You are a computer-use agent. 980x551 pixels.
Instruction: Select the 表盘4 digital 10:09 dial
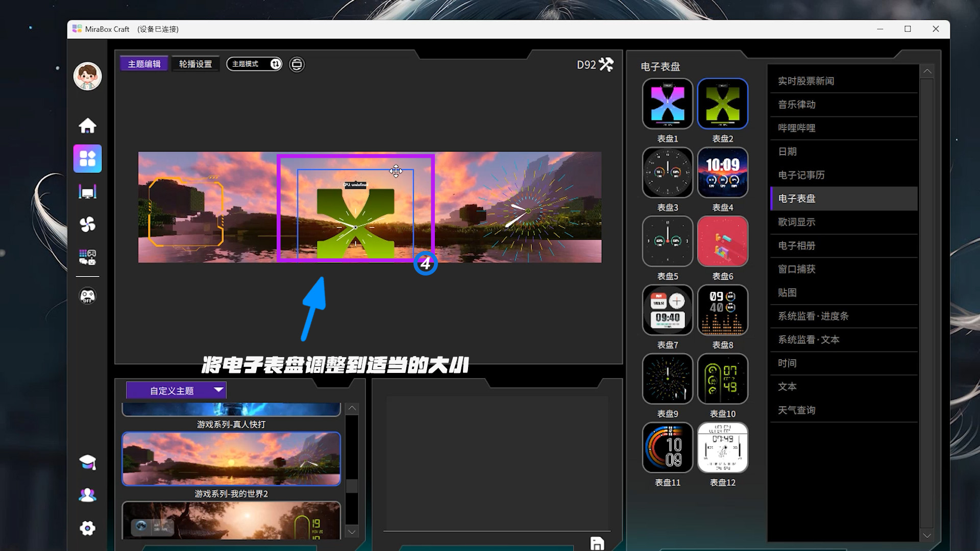pyautogui.click(x=723, y=172)
